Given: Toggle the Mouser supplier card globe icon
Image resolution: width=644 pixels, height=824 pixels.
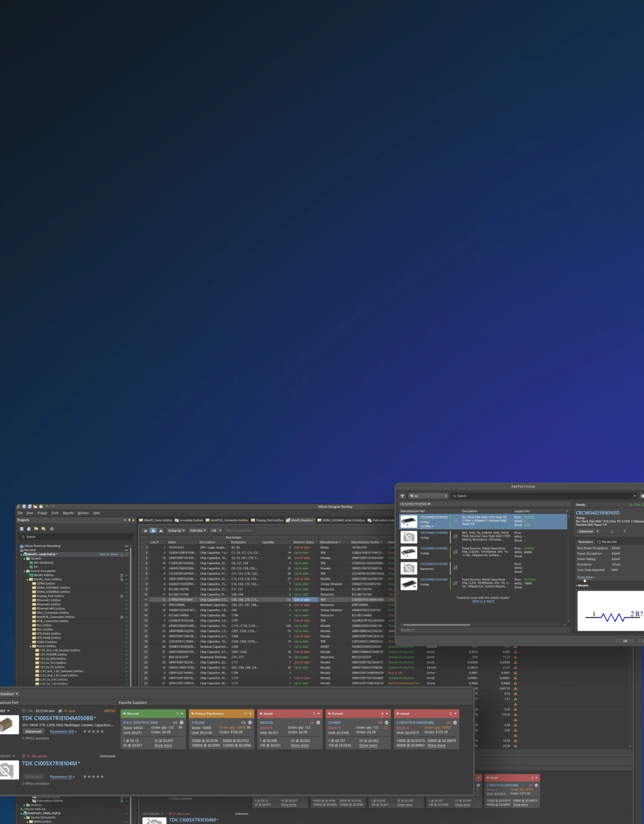Looking at the screenshot, I should 181,723.
